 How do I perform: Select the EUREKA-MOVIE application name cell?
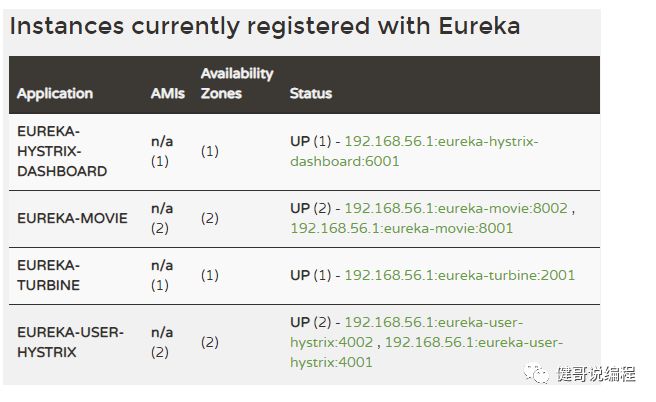tap(72, 218)
